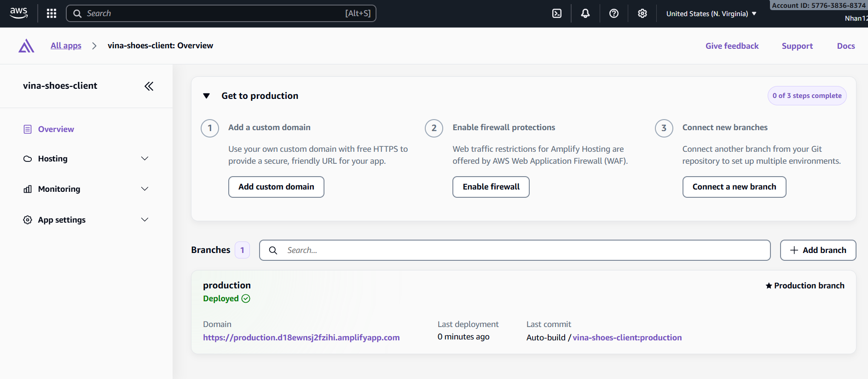The width and height of the screenshot is (868, 379).
Task: Click the Account ID label
Action: point(819,6)
